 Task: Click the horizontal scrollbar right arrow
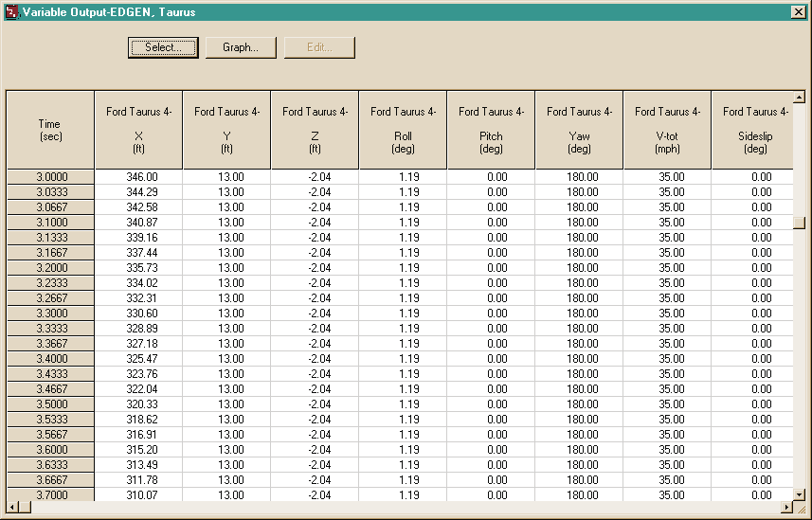point(786,507)
